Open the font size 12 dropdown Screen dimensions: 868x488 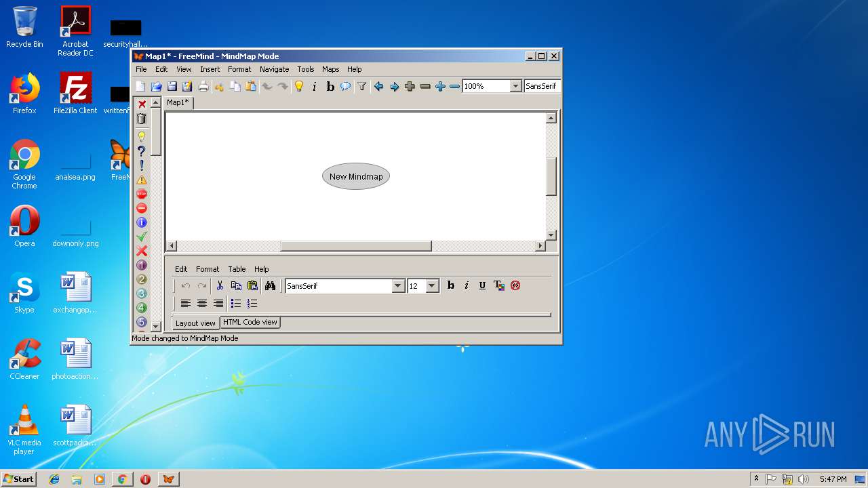[432, 286]
